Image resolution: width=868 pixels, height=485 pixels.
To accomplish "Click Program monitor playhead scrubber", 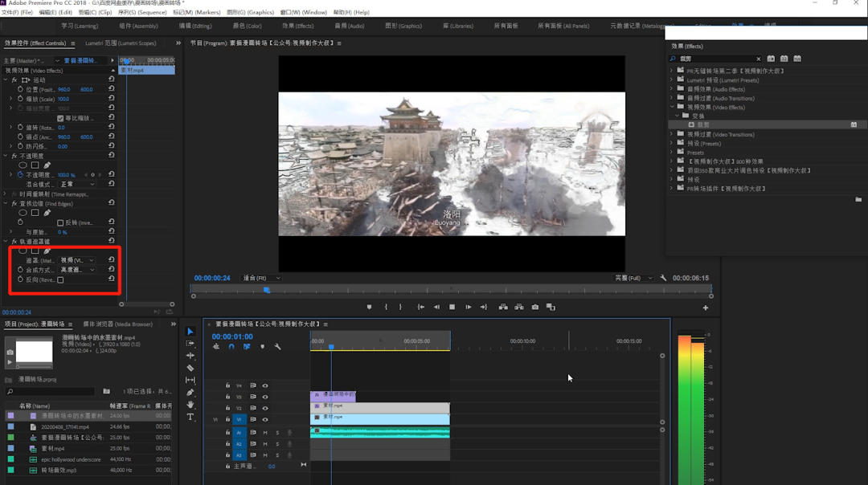I will pos(266,290).
